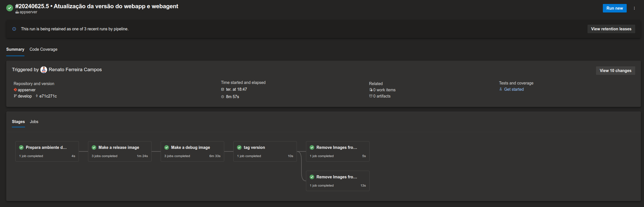
Task: Open the tag version stage card
Action: (x=265, y=151)
